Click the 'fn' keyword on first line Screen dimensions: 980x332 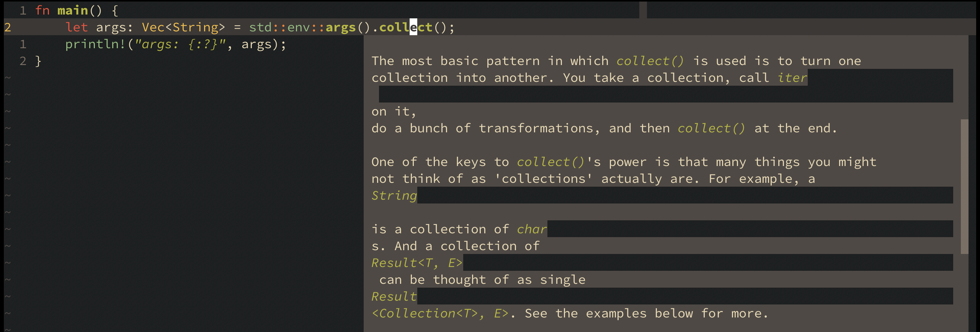click(x=42, y=10)
